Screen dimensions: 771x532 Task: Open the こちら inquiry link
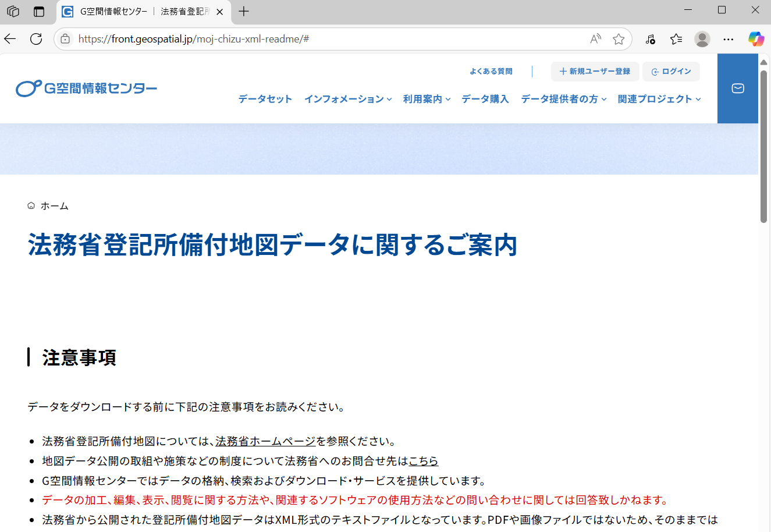[423, 461]
